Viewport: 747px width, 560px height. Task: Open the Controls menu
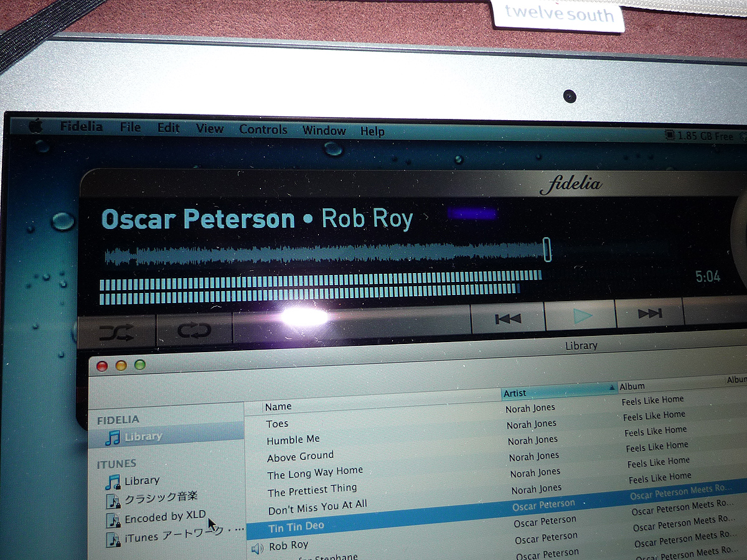[x=263, y=129]
